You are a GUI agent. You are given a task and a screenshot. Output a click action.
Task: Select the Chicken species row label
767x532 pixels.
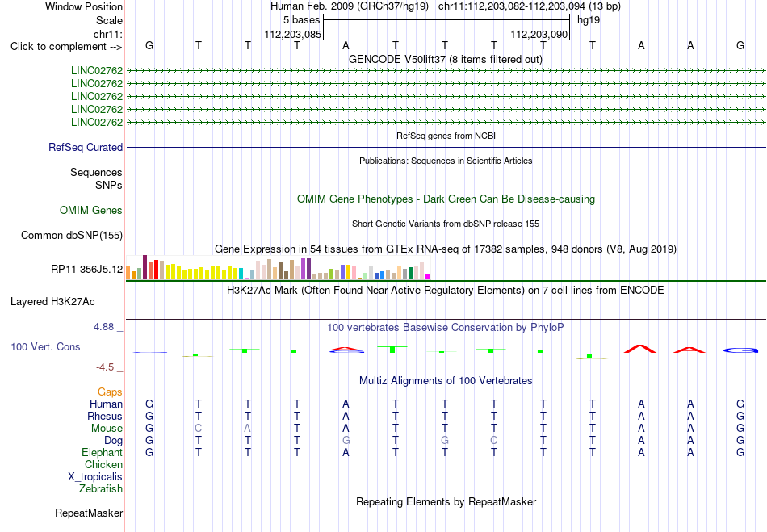click(x=103, y=464)
